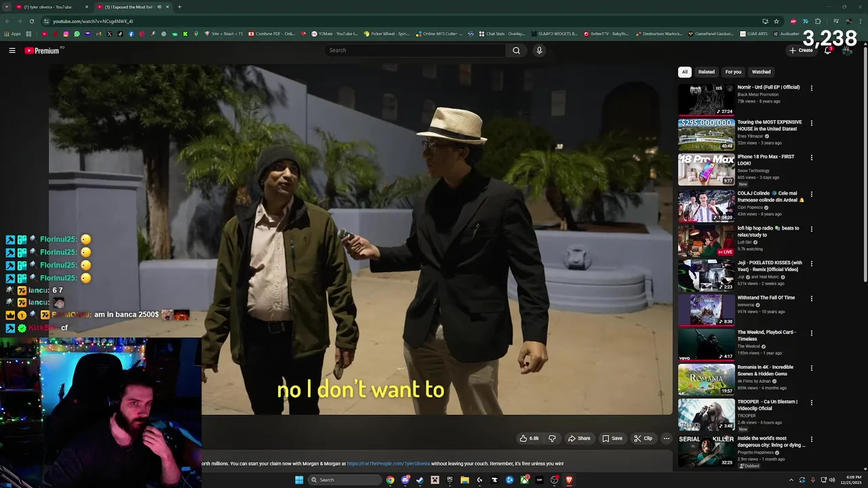Open volume control in system tray
This screenshot has width=868, height=488.
coord(833,480)
